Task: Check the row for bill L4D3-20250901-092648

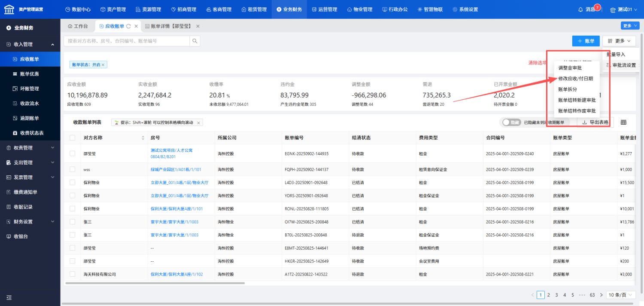Action: tap(73, 183)
